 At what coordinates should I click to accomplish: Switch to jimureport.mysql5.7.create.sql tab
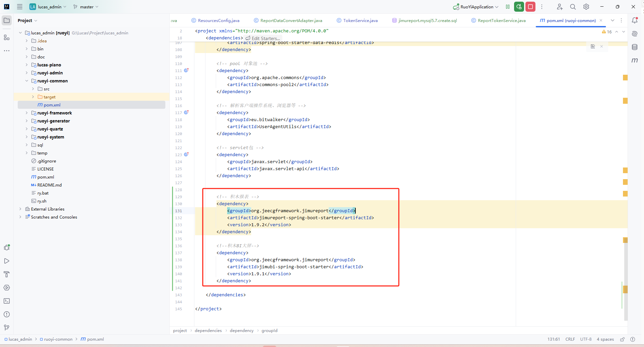point(425,20)
